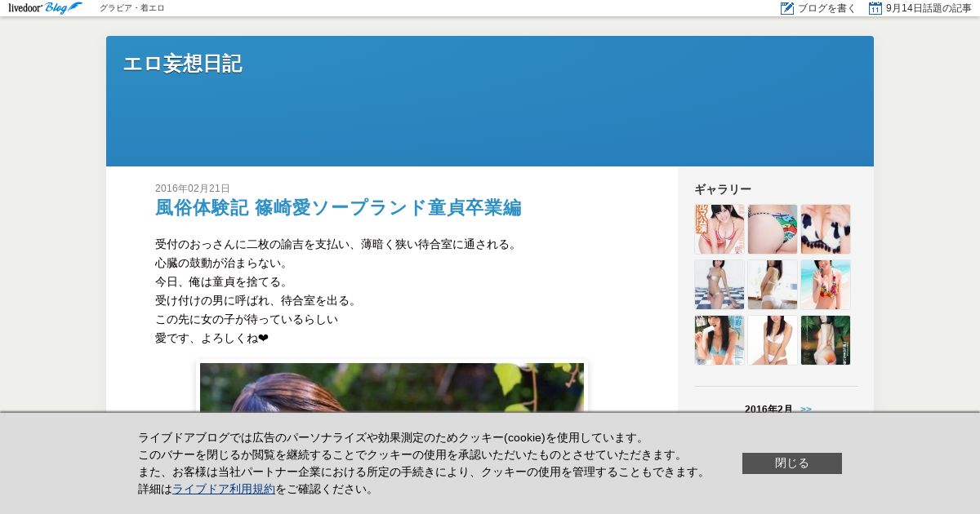This screenshot has height=514, width=980.
Task: Open the ブログを書く link
Action: (827, 8)
